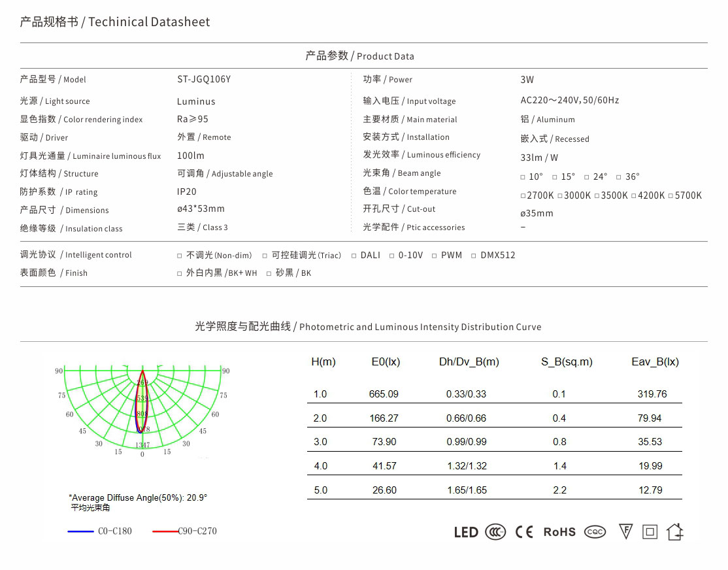
Task: Check the DMX512 control option
Action: coord(474,256)
